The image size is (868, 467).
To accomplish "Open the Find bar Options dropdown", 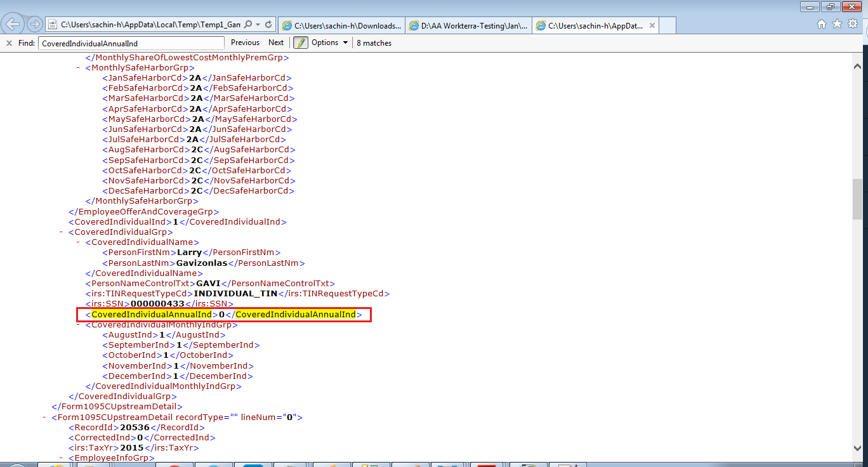I will [329, 43].
